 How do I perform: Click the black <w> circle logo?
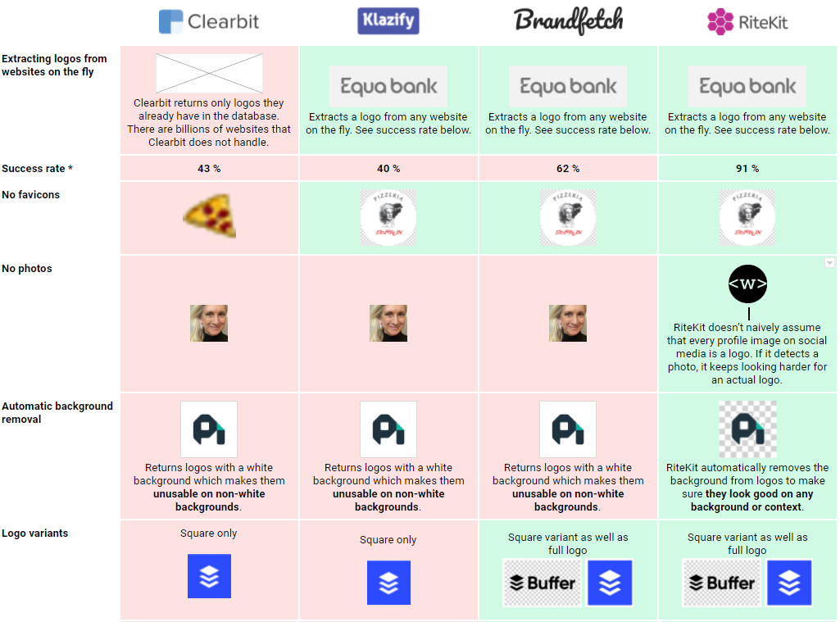(x=748, y=284)
